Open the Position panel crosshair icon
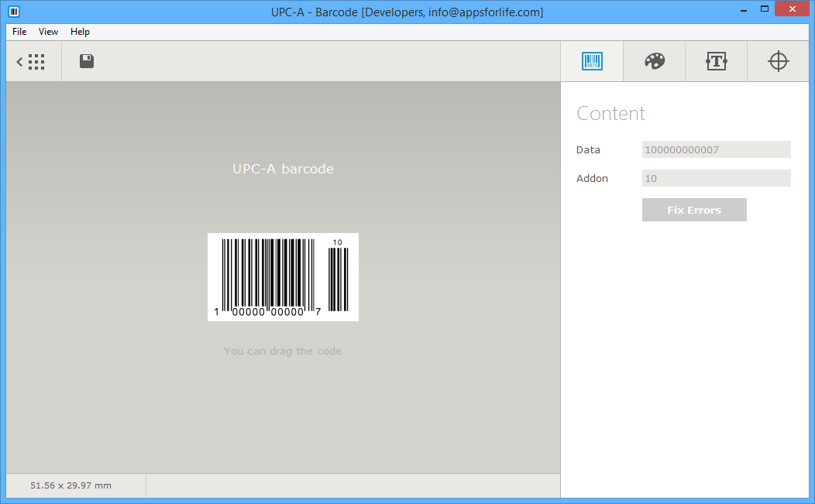The height and width of the screenshot is (504, 815). pos(778,60)
